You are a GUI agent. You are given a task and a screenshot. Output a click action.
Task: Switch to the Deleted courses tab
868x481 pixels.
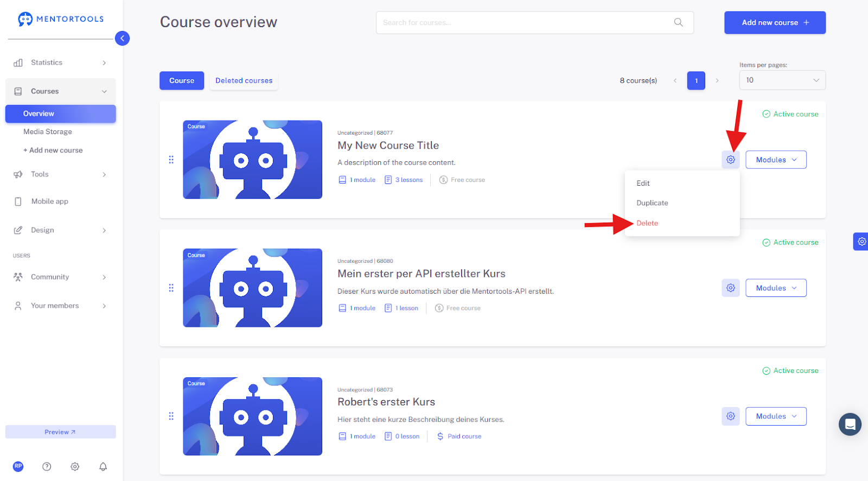[x=244, y=80]
